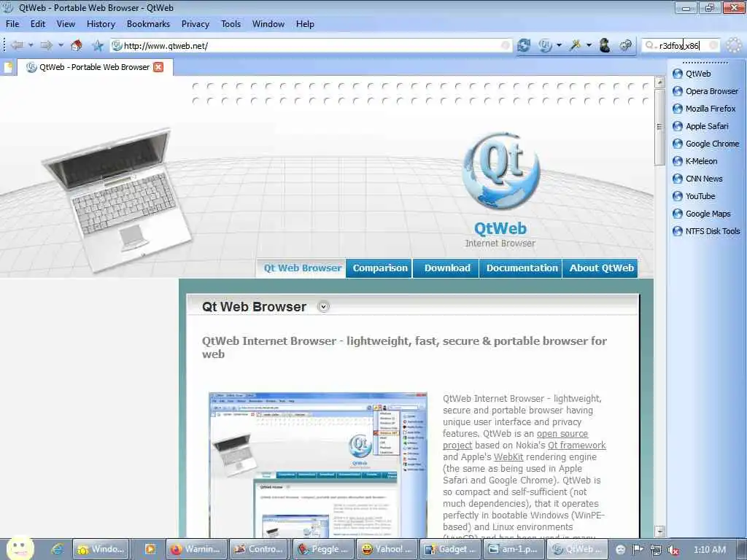Viewport: 747px width, 560px height.
Task: Follow the 'WebKit' link
Action: [x=508, y=457]
